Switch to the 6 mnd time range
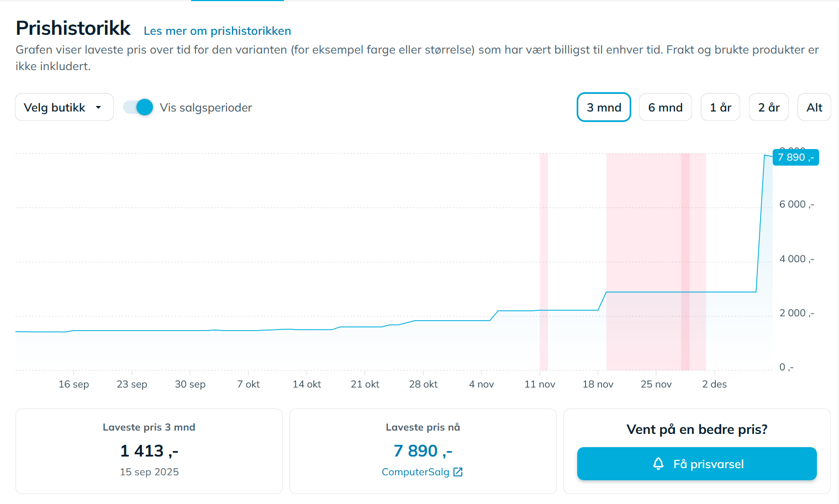Viewport: 839px width, 504px height. click(665, 107)
